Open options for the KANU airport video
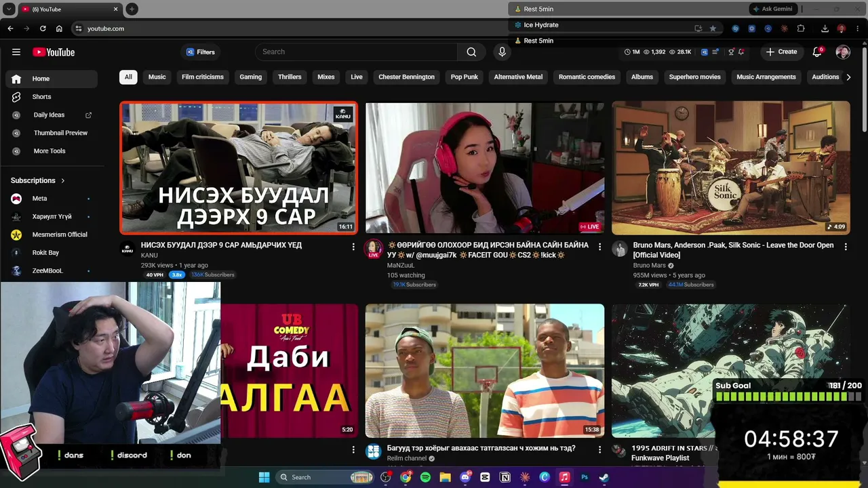The width and height of the screenshot is (868, 488). pyautogui.click(x=353, y=247)
